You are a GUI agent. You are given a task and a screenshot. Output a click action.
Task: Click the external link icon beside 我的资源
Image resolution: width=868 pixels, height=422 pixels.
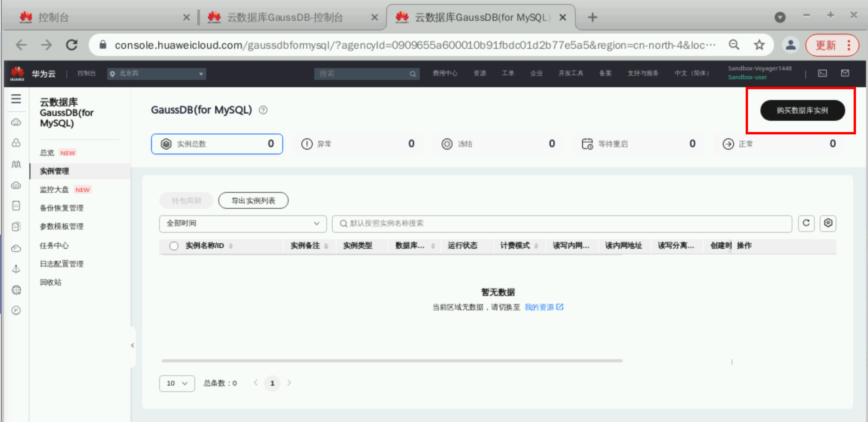pos(560,307)
